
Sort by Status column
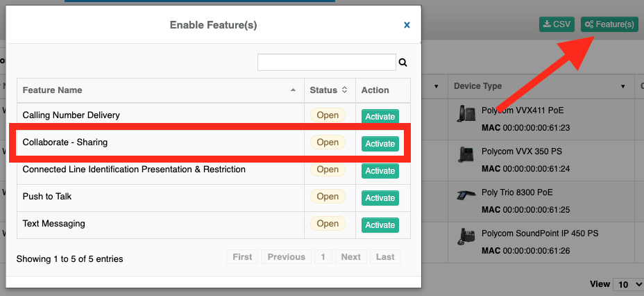click(x=329, y=90)
